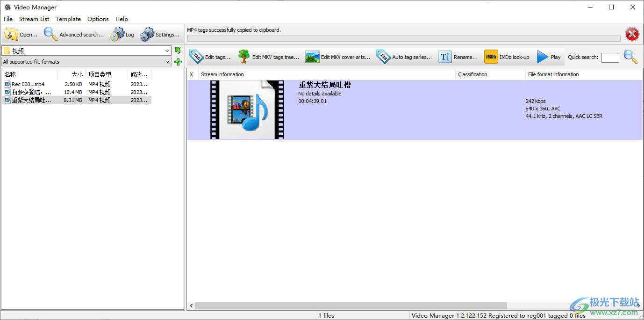
Task: Click Rec 0001.mp4 file icon
Action: (7, 84)
